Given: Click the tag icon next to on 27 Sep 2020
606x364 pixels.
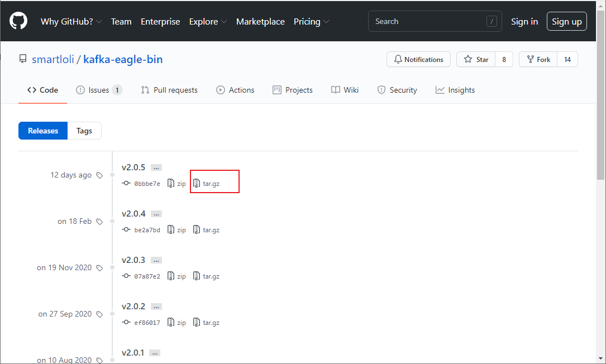Looking at the screenshot, I should (100, 314).
